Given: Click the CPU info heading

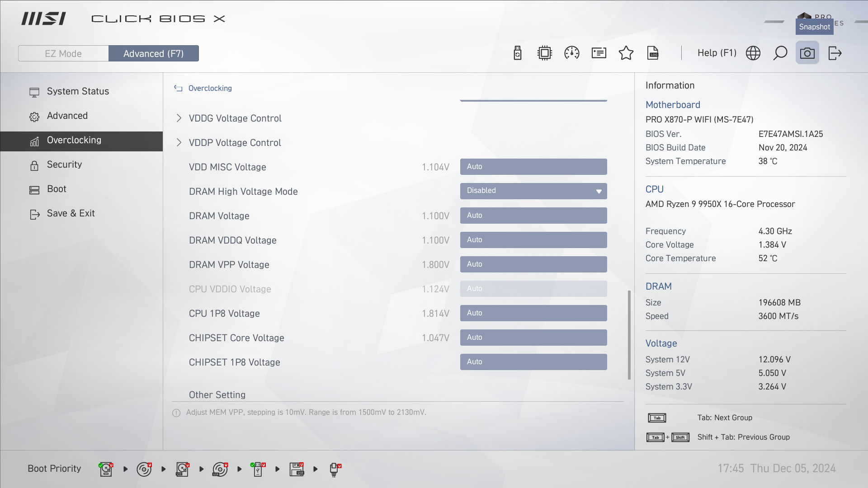Looking at the screenshot, I should 655,189.
